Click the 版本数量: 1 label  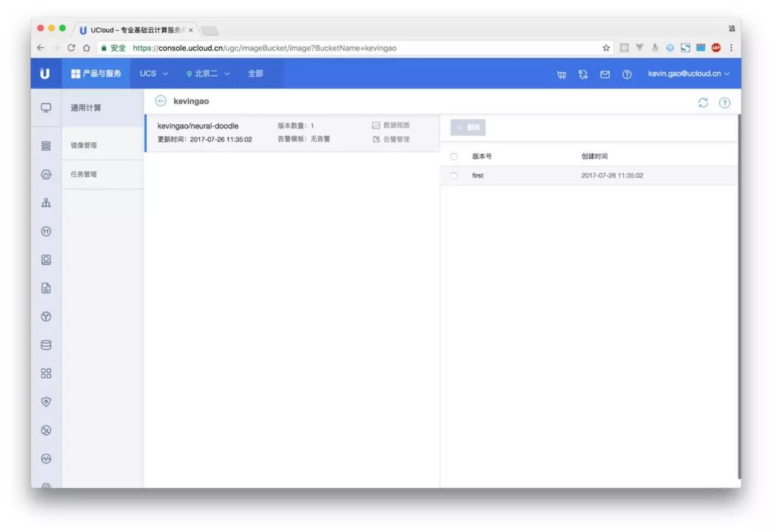[296, 125]
